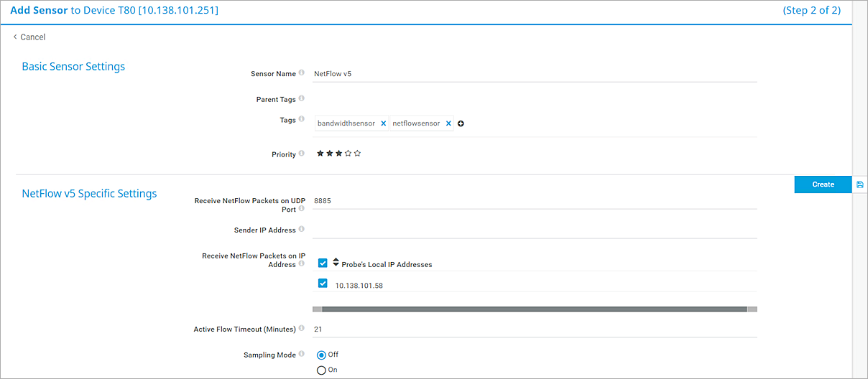The height and width of the screenshot is (379, 868).
Task: Sort the Probe's Local IP Addresses list
Action: 336,263
